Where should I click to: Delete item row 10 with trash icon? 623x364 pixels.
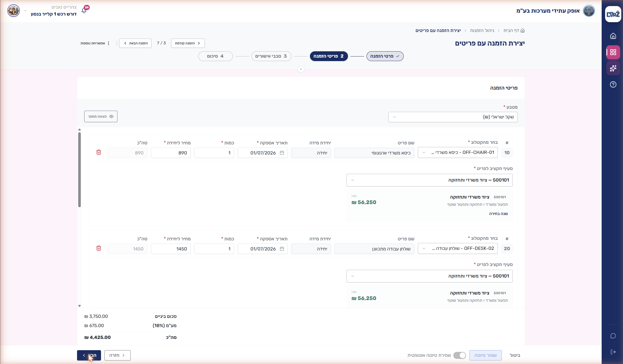[99, 152]
